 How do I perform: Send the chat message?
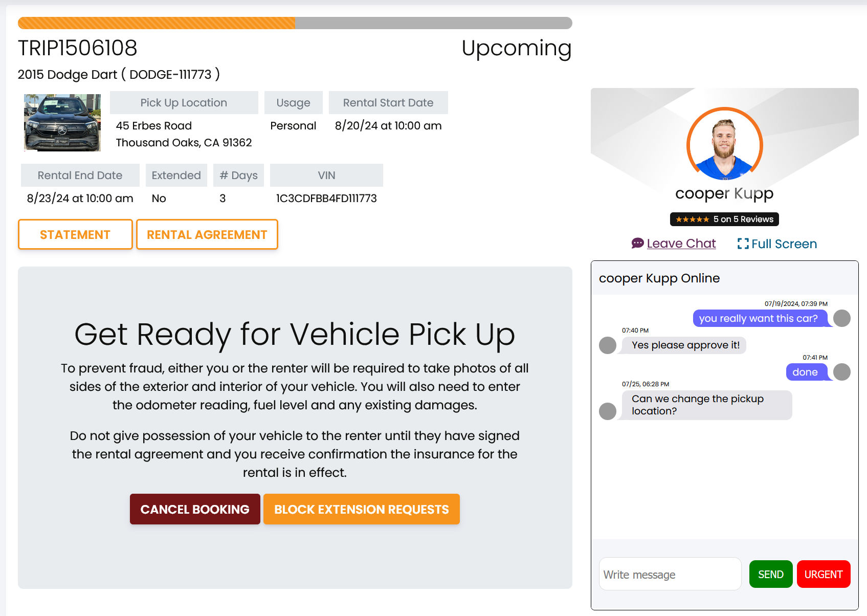click(x=771, y=574)
